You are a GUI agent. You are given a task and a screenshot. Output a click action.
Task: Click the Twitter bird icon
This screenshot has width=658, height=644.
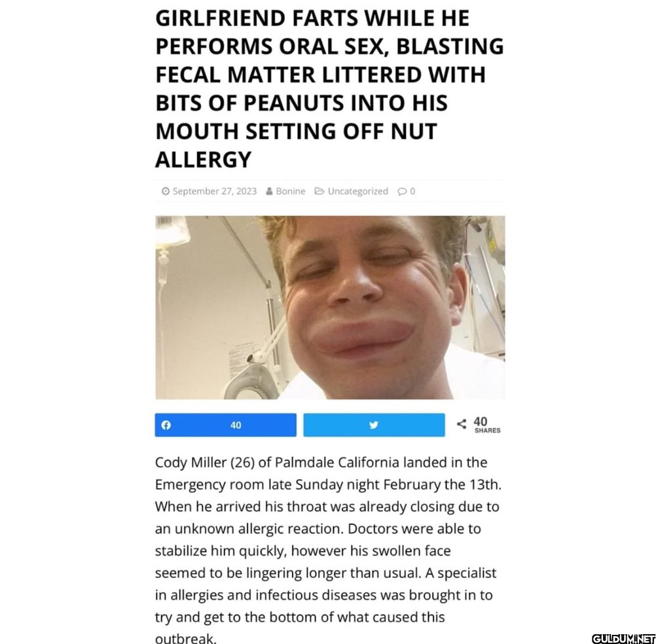[373, 425]
